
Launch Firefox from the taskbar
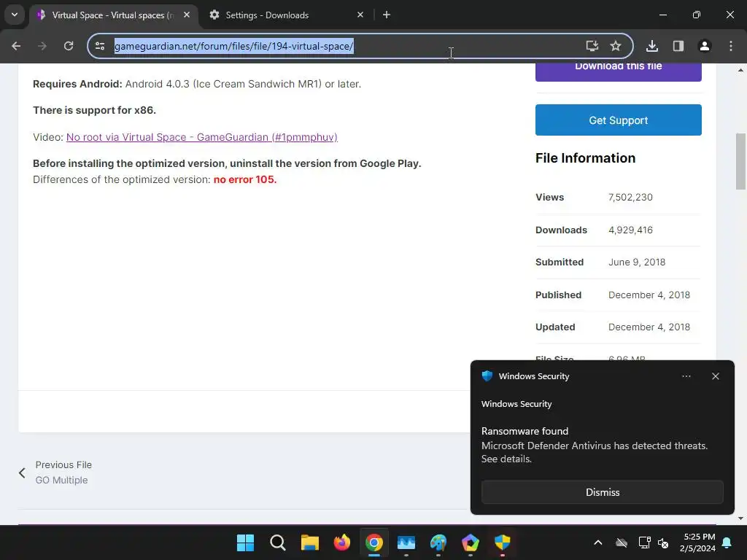[x=341, y=542]
